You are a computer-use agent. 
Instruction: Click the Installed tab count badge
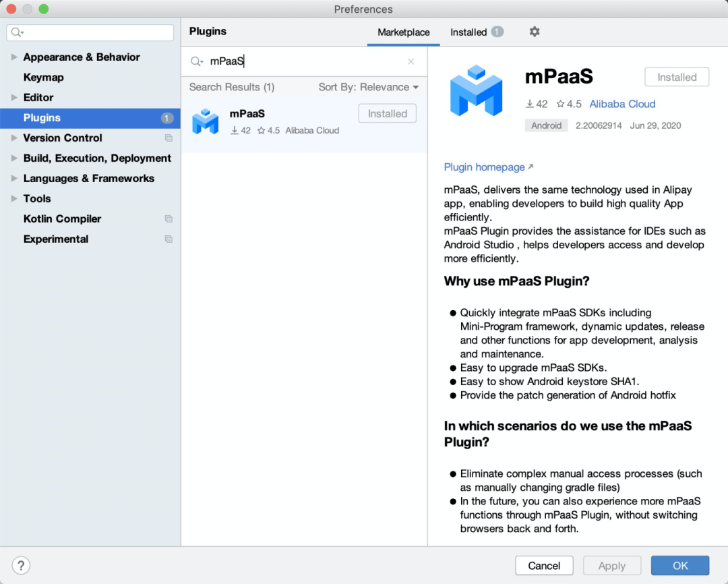pos(497,32)
